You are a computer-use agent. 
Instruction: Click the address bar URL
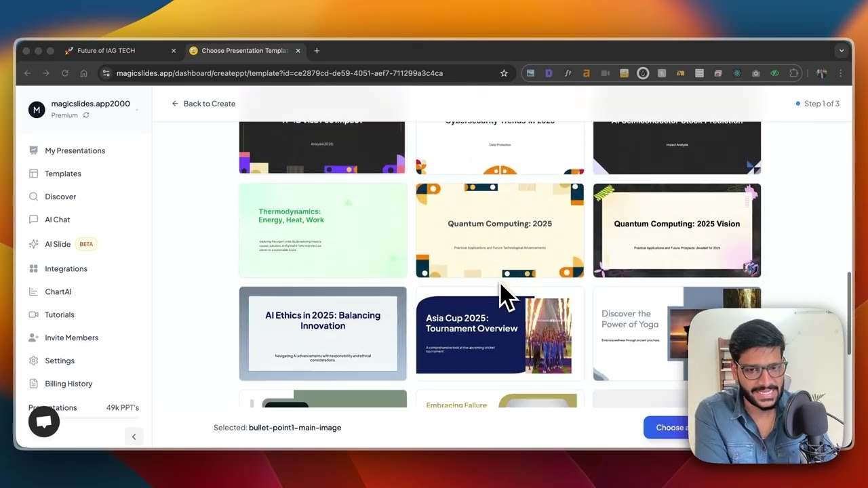(x=279, y=73)
